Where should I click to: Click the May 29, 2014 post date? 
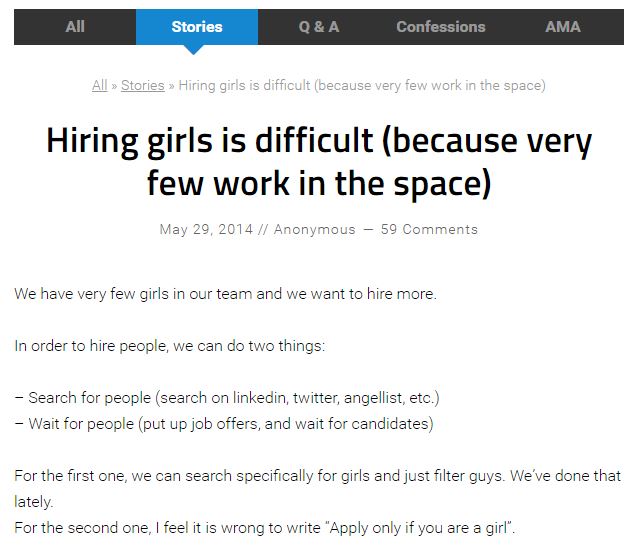[205, 229]
